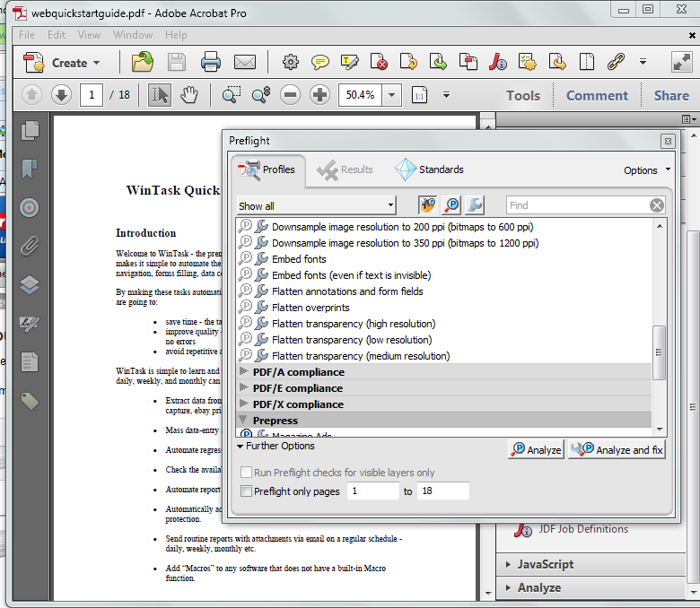Open Page Thumbnails in navigation pane
This screenshot has height=608, width=700.
pyautogui.click(x=30, y=131)
